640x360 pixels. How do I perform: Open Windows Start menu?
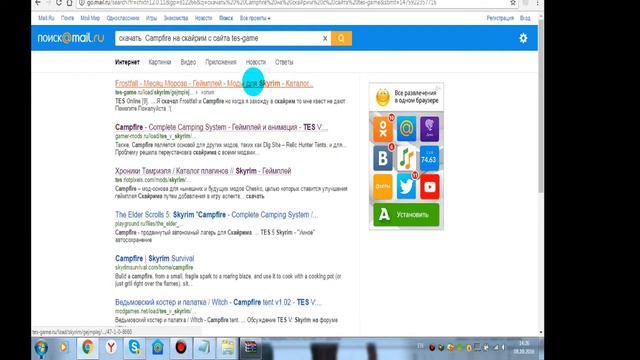pyautogui.click(x=41, y=348)
